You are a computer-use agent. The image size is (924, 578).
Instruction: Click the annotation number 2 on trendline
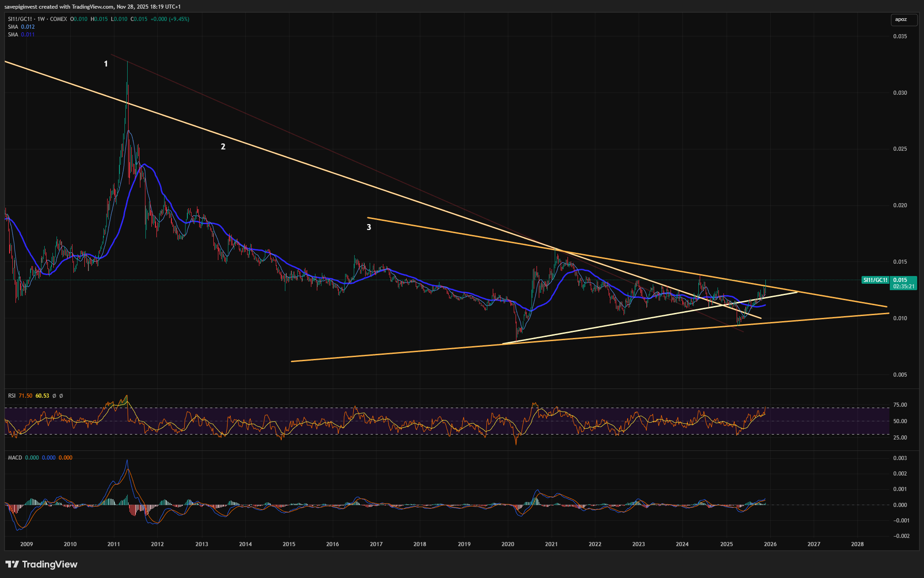[223, 147]
